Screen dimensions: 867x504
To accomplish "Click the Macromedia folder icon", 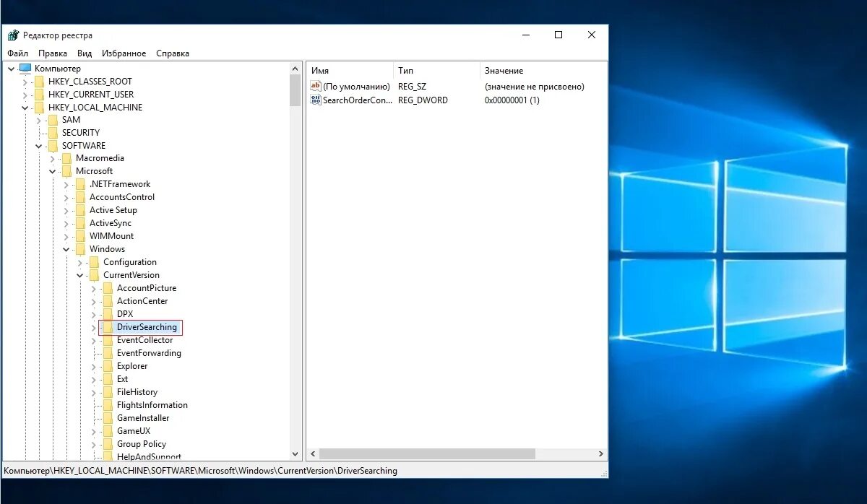I will (66, 158).
